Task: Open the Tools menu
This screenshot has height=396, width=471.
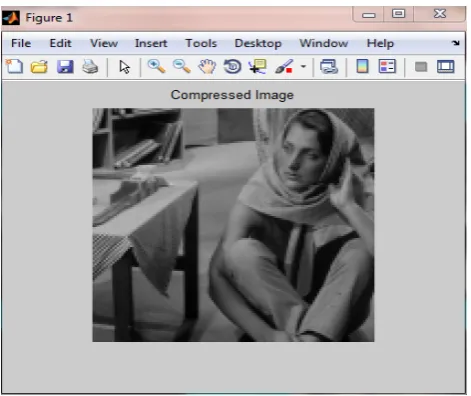Action: [201, 43]
